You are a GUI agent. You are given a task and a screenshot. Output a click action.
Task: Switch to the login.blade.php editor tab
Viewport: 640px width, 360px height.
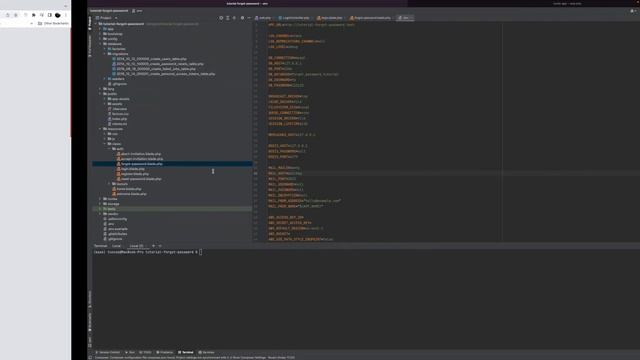(x=330, y=18)
